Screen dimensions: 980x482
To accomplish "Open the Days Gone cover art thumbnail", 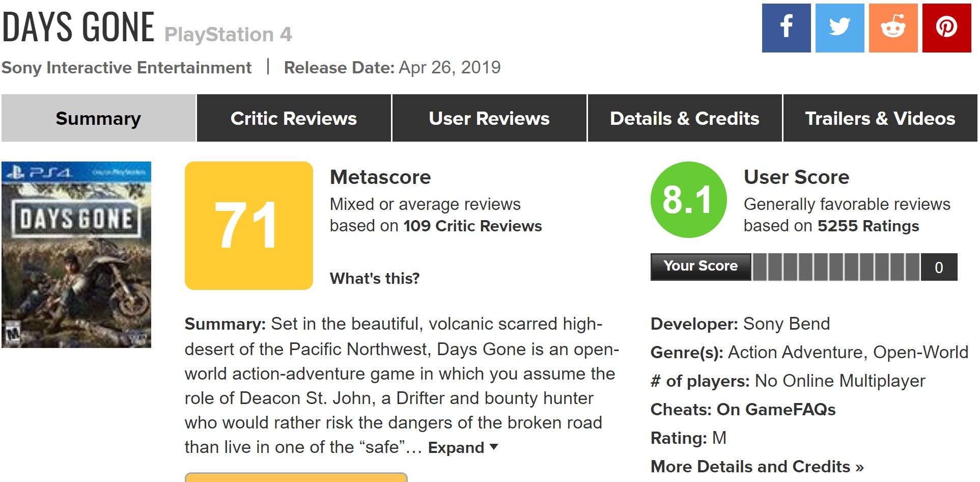I will point(76,255).
